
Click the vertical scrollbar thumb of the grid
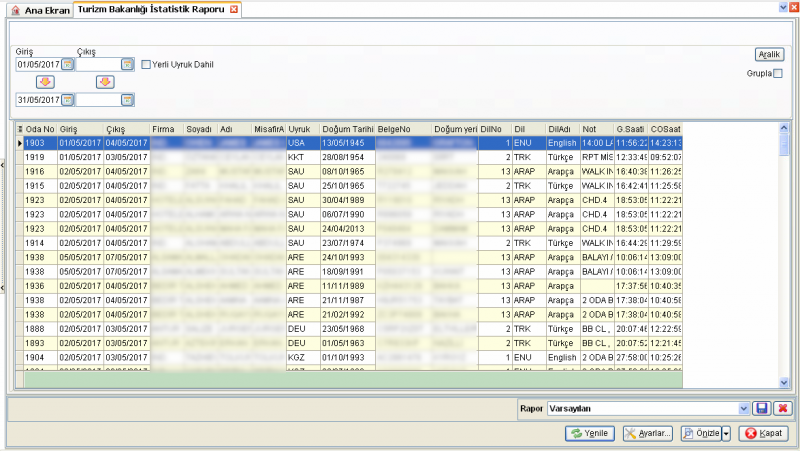coord(784,144)
